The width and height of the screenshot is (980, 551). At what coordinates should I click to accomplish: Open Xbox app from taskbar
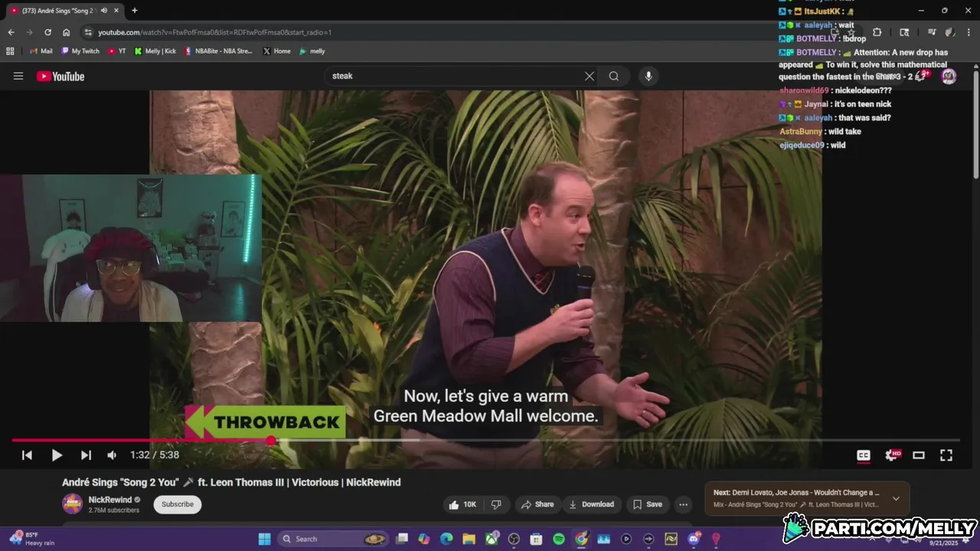pos(492,539)
